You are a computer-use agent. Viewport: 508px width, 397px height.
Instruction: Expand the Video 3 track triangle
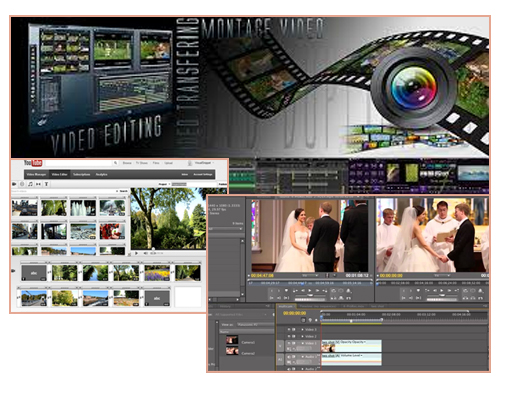pyautogui.click(x=302, y=329)
